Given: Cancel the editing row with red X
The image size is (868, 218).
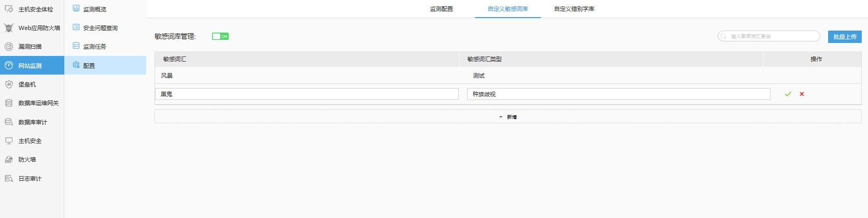Looking at the screenshot, I should (x=802, y=94).
